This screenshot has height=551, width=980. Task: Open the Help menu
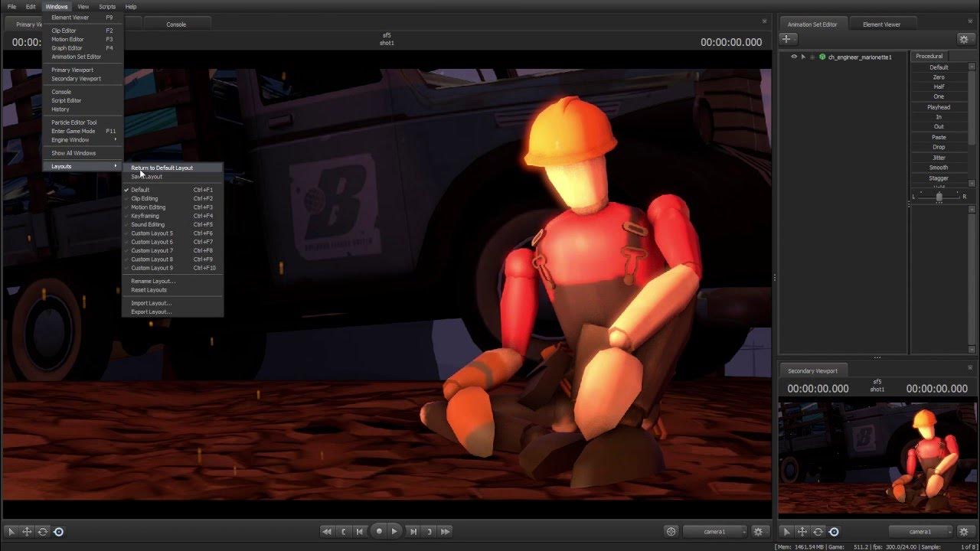click(x=131, y=7)
